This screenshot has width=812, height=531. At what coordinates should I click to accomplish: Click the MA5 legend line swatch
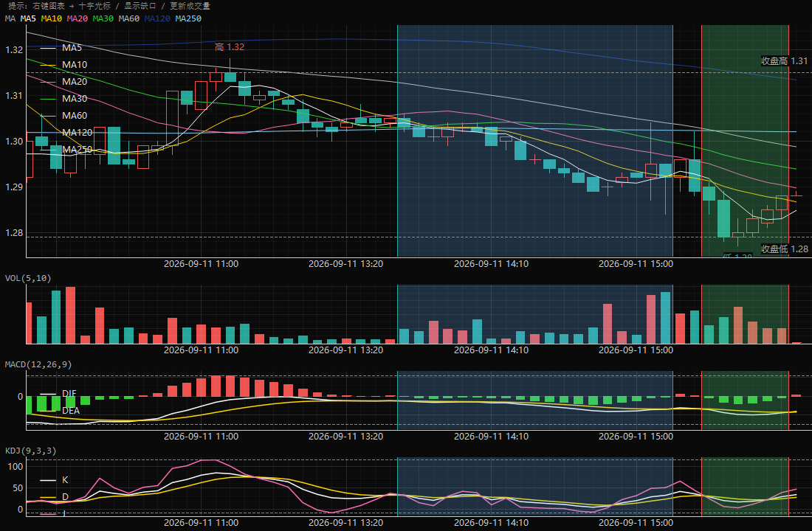[x=48, y=48]
